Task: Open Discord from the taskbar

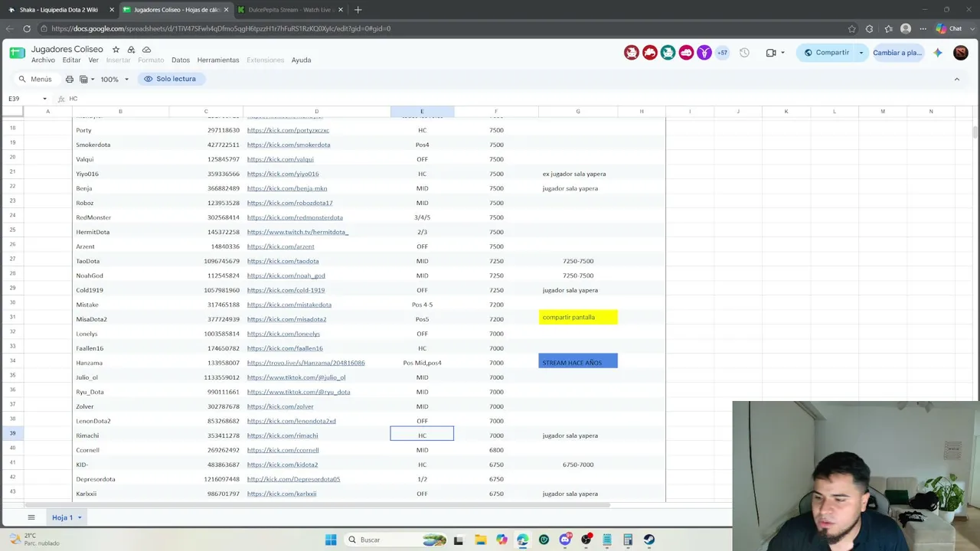Action: tap(565, 540)
